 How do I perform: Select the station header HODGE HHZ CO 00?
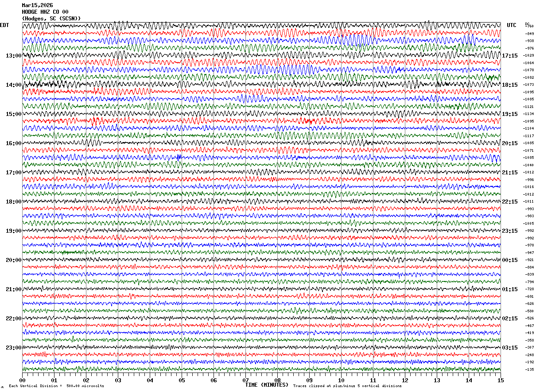(45, 12)
